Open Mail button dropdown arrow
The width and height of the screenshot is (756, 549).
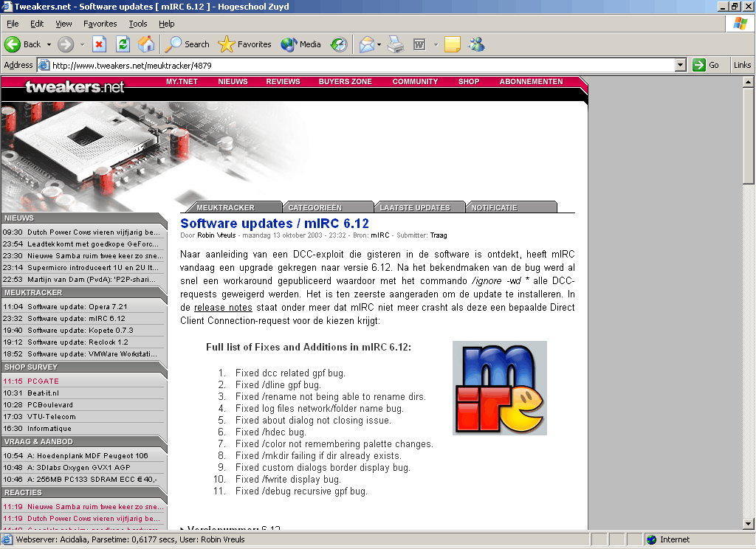pos(379,44)
